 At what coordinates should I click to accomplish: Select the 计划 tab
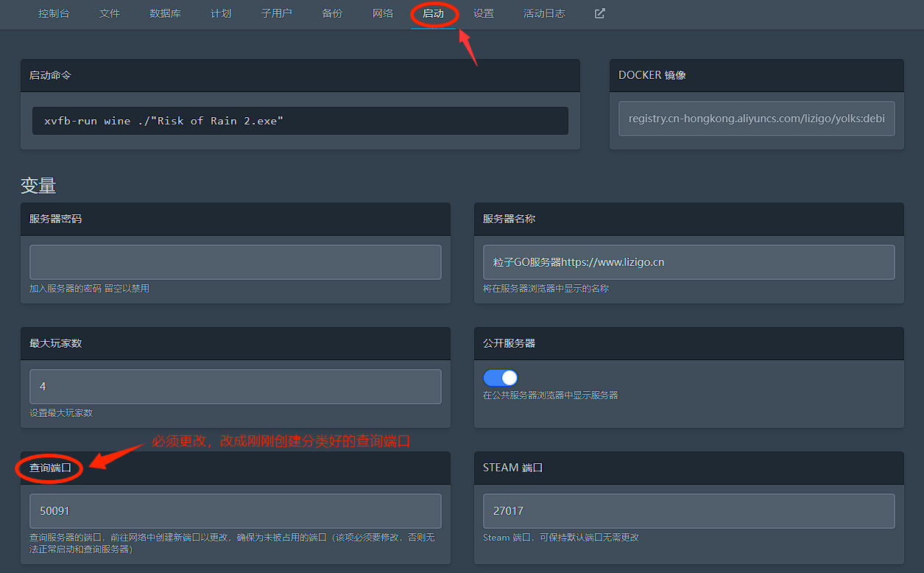[x=221, y=13]
